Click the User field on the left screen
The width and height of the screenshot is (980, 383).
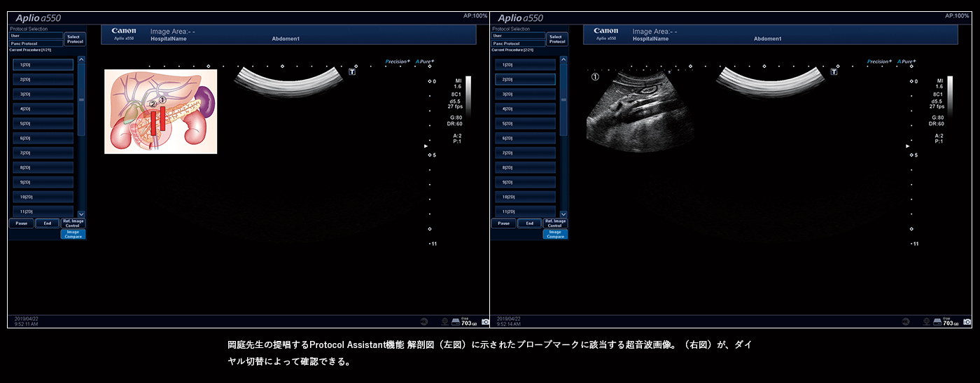click(36, 35)
